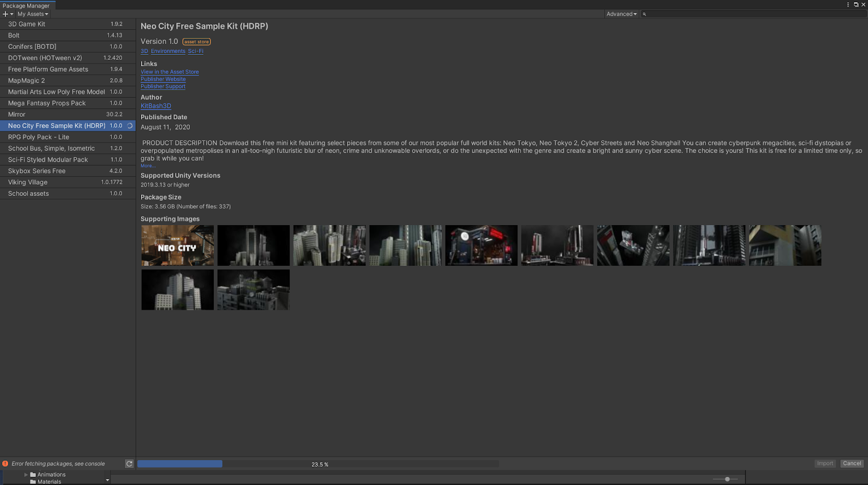Viewport: 868px width, 485px height.
Task: Open KitBash3D author link
Action: pyautogui.click(x=156, y=106)
